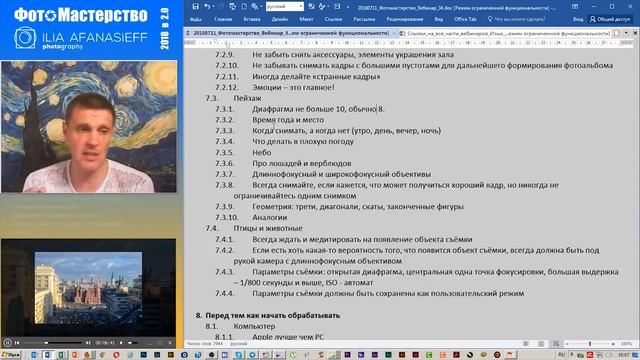Open the document tab list dropdown arrow
The image size is (640, 360).
click(x=626, y=33)
